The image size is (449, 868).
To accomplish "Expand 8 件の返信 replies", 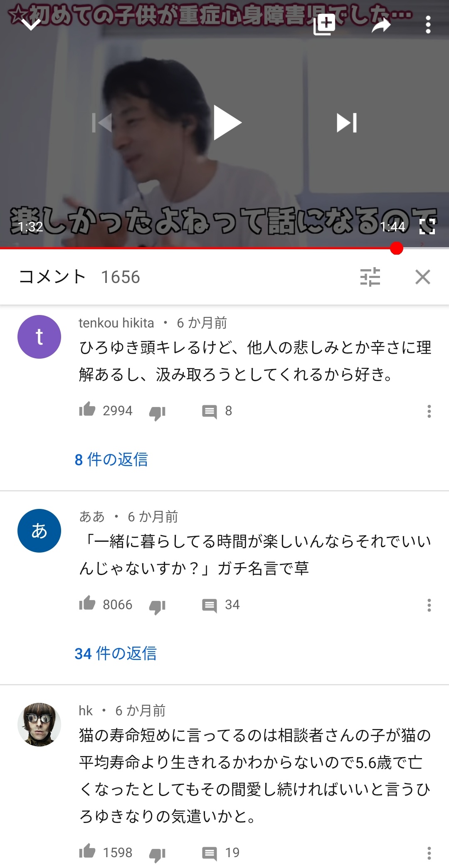I will 111,459.
